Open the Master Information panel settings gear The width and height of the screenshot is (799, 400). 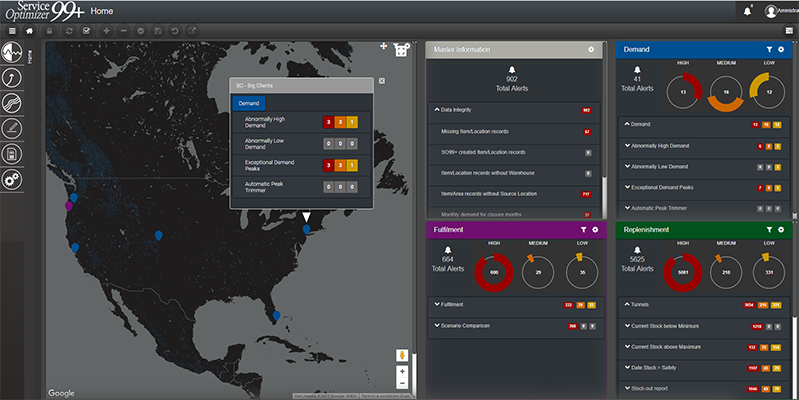click(591, 49)
